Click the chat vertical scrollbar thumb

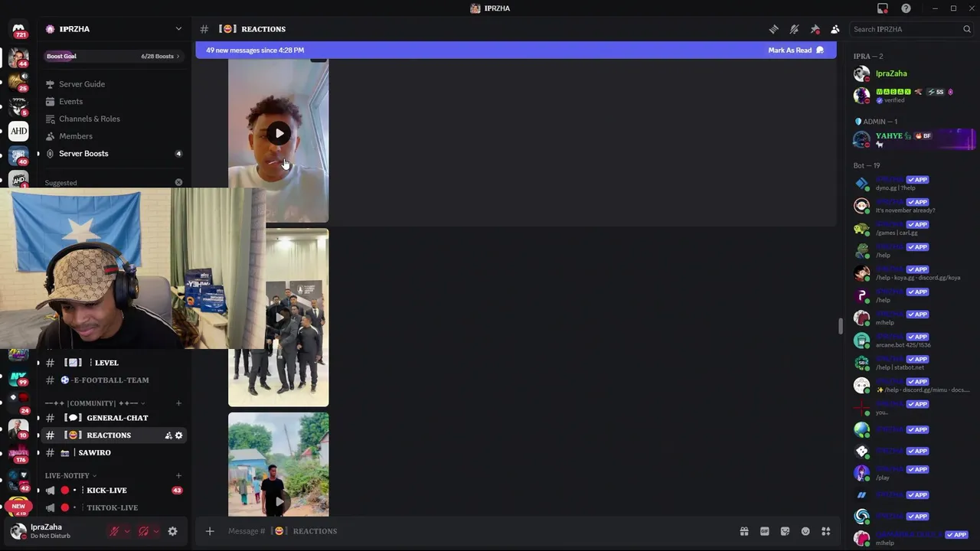coord(840,326)
